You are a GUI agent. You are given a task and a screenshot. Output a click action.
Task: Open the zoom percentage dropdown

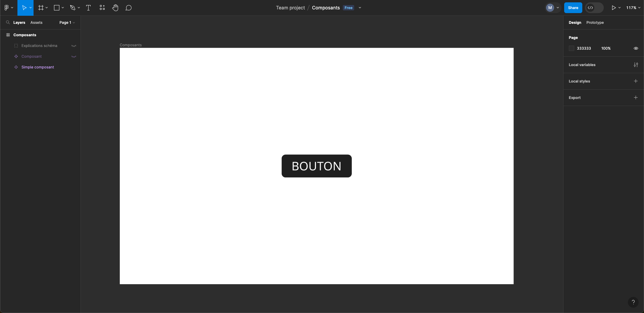634,8
